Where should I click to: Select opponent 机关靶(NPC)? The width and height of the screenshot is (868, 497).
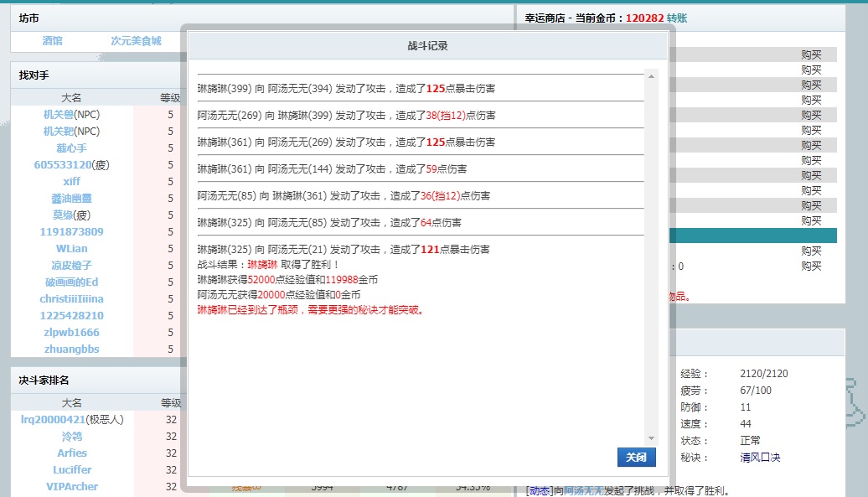[x=71, y=132]
